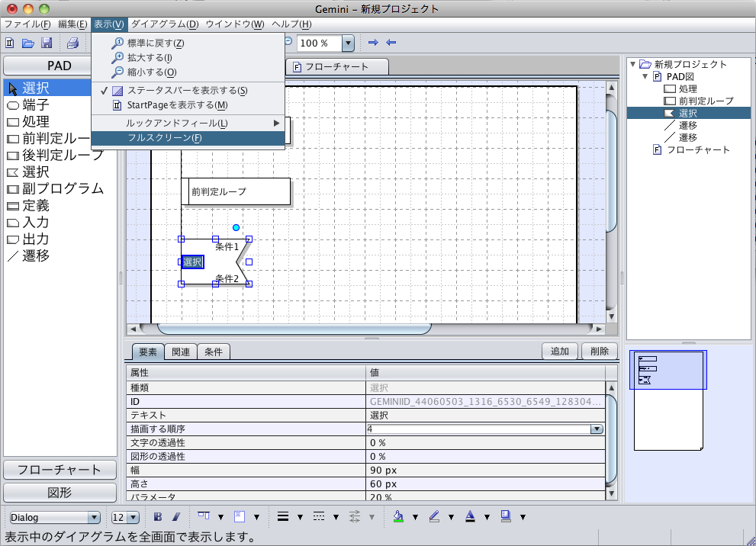This screenshot has height=546, width=756.
Task: Choose 標準に戻す from the view menu
Action: click(188, 43)
